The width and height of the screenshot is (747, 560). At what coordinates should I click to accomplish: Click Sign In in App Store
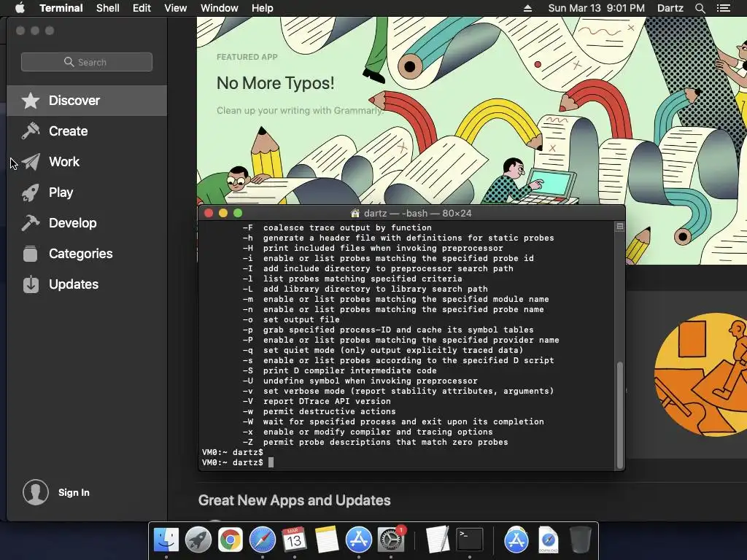74,492
